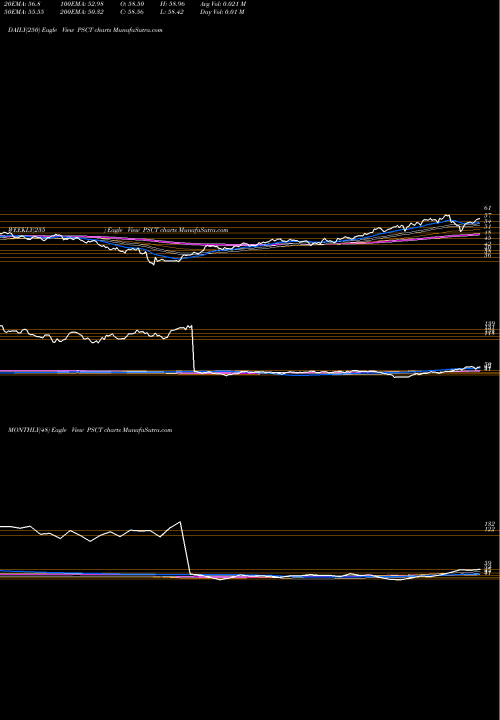Click the 182 price label on monthly axis

coord(489,524)
